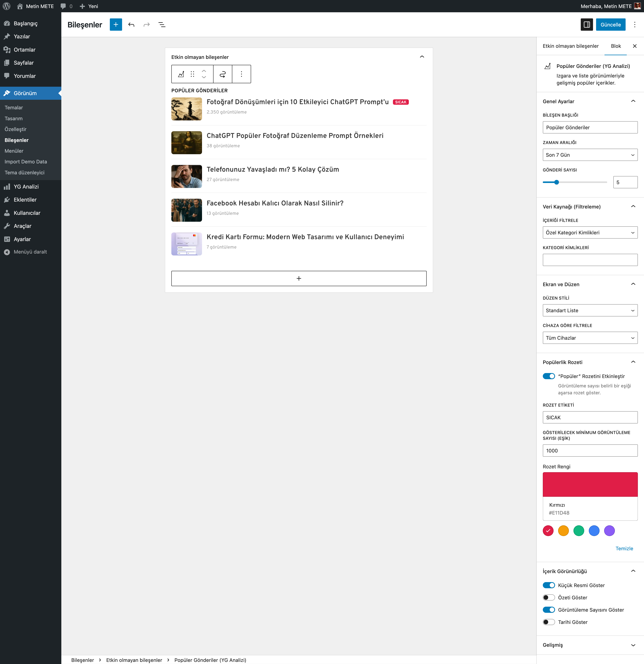Enable the Özeti Göster toggle
Image resolution: width=644 pixels, height=664 pixels.
tap(549, 598)
